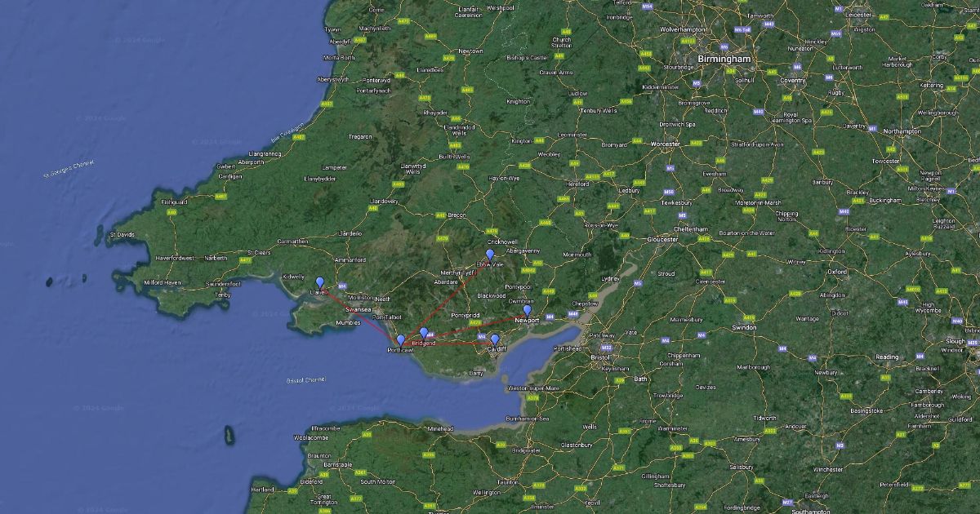This screenshot has width=980, height=514.
Task: Select the Bristol city label
Action: pyautogui.click(x=600, y=356)
